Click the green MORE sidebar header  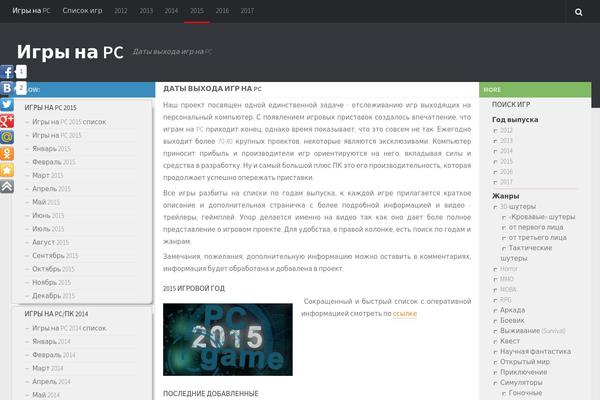tap(535, 90)
